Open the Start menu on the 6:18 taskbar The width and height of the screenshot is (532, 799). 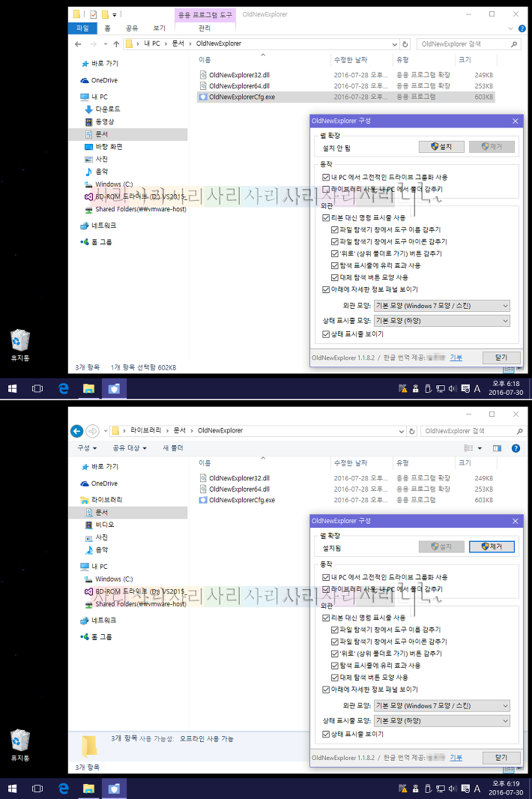click(12, 389)
